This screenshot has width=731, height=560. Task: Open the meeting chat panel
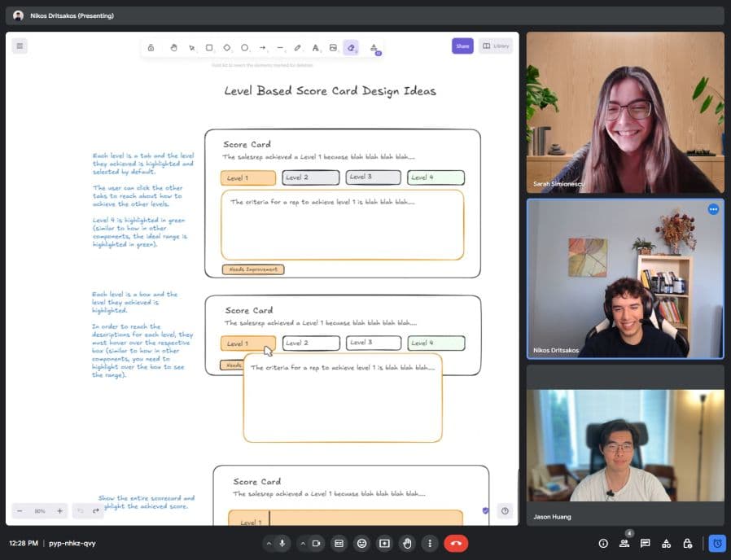click(x=645, y=543)
